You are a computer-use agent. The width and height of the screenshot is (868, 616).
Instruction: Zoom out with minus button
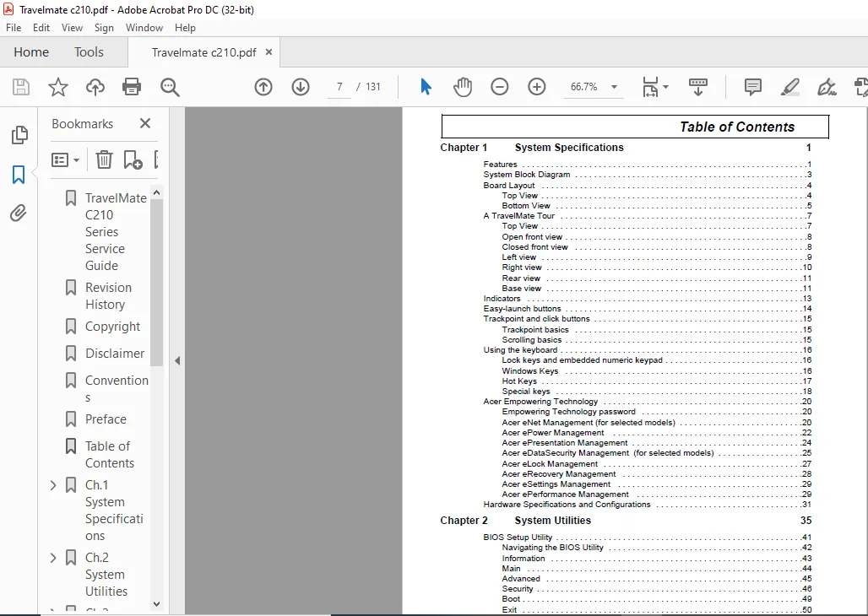click(499, 87)
